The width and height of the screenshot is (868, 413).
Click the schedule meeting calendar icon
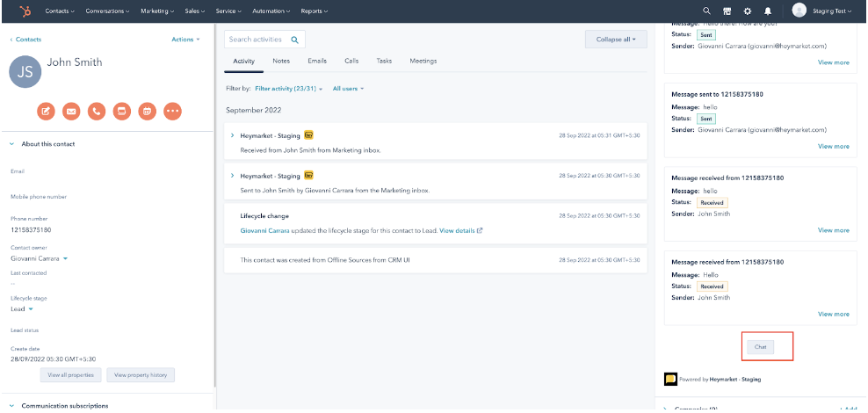coord(148,112)
